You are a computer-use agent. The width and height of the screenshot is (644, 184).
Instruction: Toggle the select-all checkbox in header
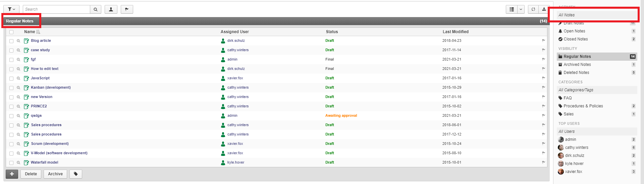tap(11, 32)
